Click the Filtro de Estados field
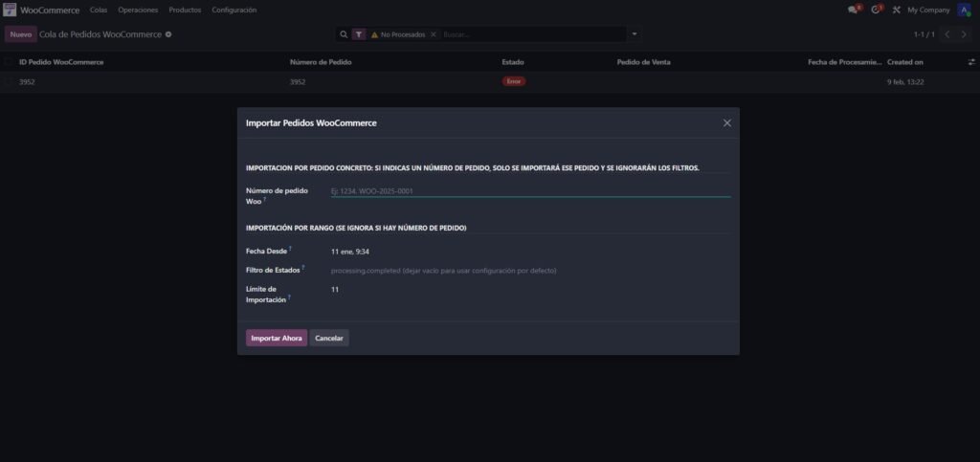The height and width of the screenshot is (462, 980). [x=530, y=271]
